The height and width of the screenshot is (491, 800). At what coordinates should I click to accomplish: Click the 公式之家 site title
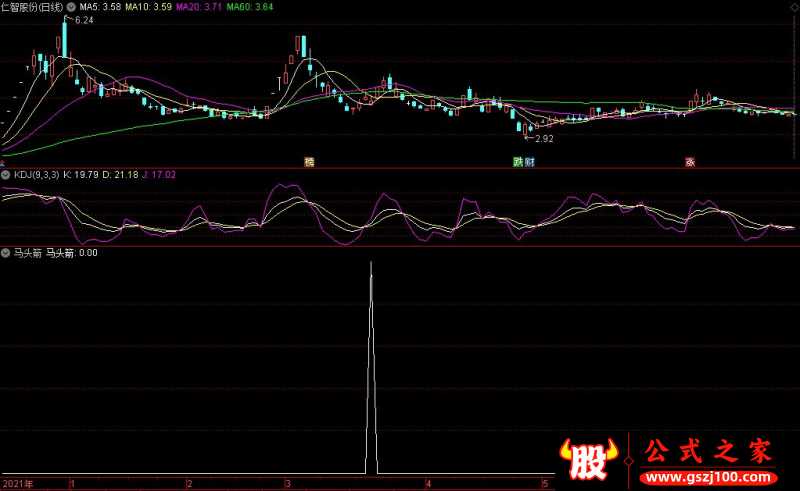pos(708,451)
